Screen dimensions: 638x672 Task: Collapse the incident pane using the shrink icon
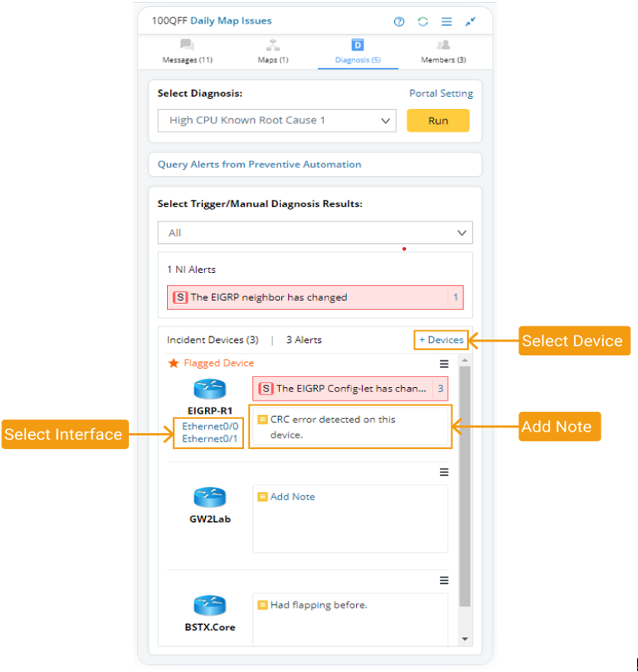click(x=470, y=21)
